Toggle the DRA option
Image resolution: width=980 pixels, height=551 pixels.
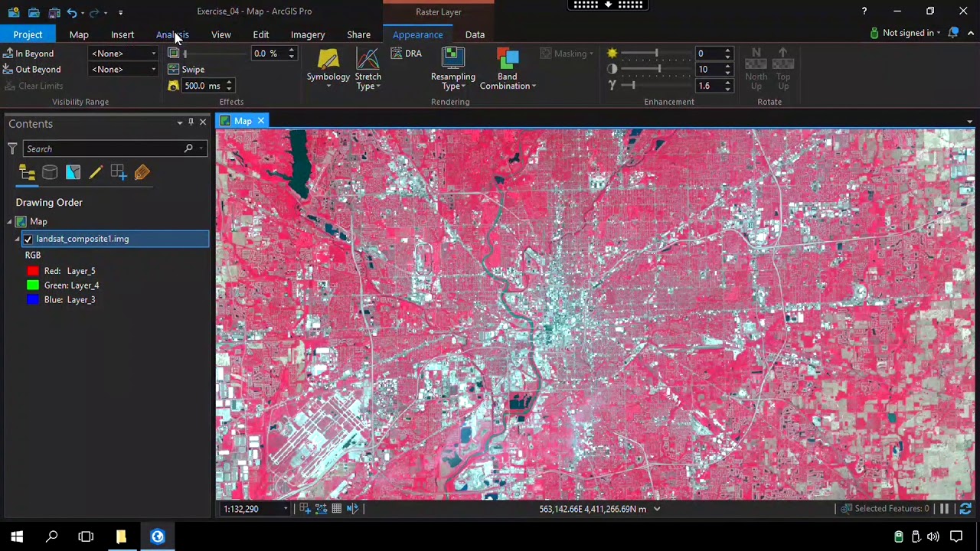point(407,54)
